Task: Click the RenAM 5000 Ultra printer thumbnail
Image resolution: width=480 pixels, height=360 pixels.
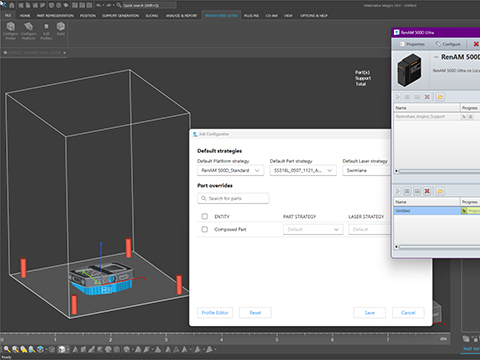Action: pos(410,70)
